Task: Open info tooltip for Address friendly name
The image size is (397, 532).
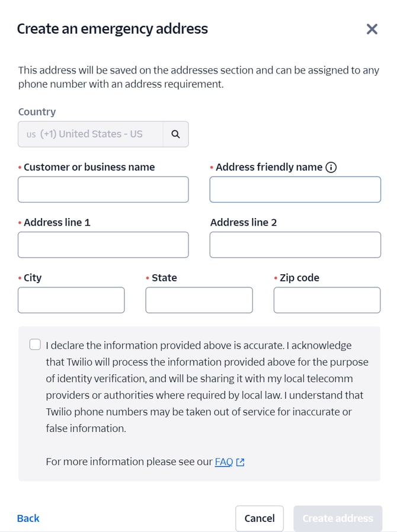Action: click(331, 167)
